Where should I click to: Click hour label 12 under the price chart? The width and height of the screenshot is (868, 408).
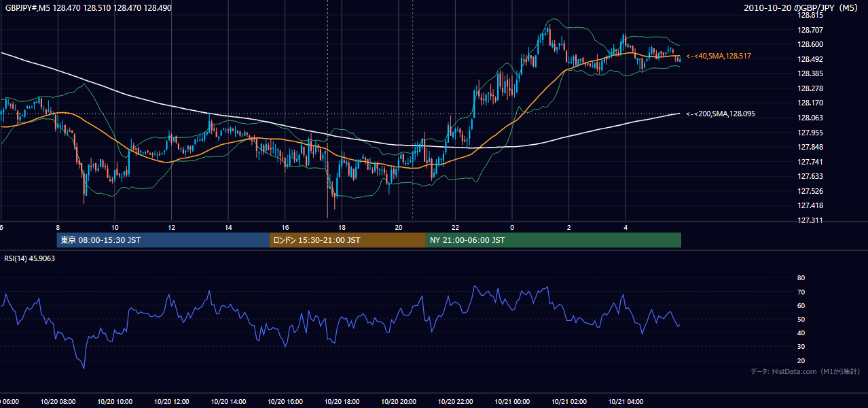pyautogui.click(x=171, y=227)
